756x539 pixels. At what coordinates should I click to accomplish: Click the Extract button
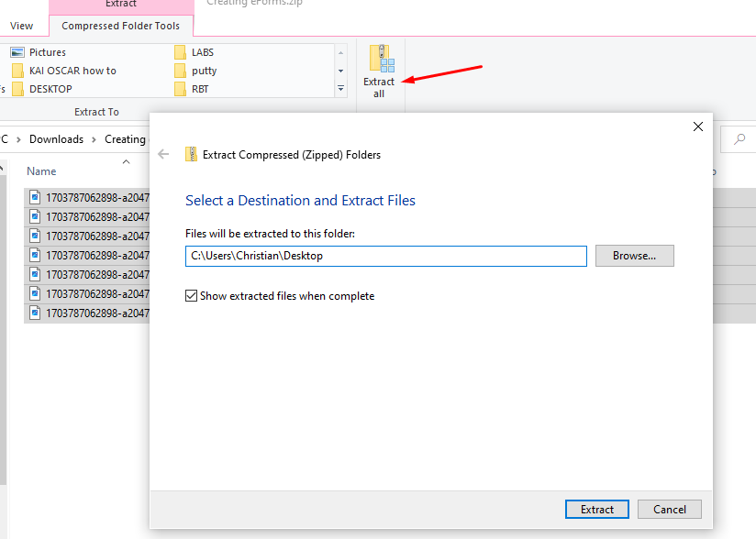pos(597,509)
